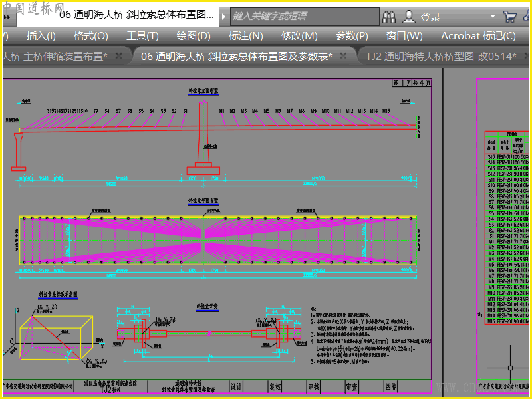The width and height of the screenshot is (532, 399).
Task: Click the 审核 cell in title block
Action: click(313, 386)
